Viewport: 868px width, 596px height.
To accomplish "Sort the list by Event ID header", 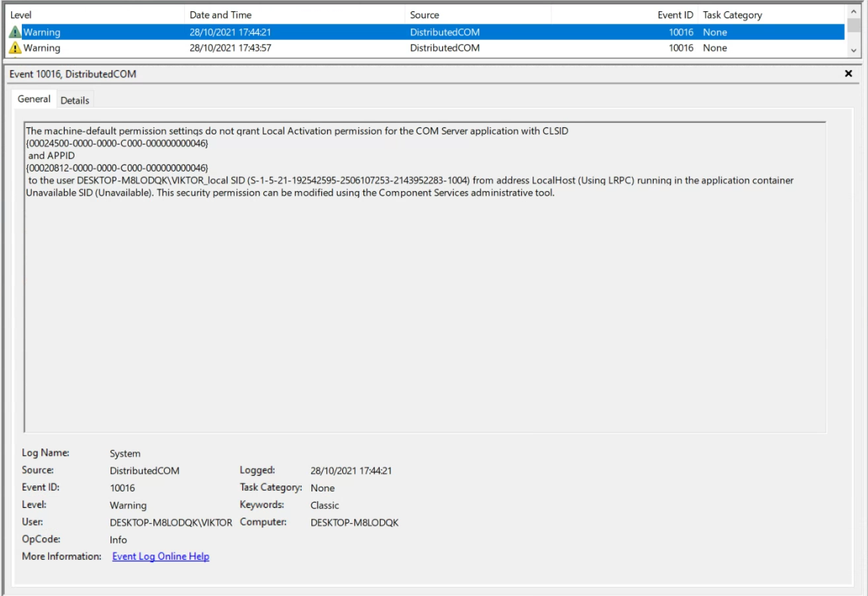I will tap(676, 15).
